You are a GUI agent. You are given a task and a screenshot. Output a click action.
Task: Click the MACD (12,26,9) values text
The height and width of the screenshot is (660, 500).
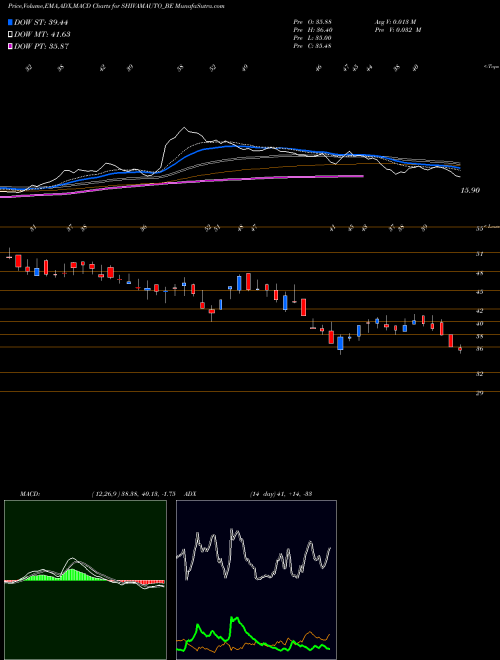[x=133, y=493]
